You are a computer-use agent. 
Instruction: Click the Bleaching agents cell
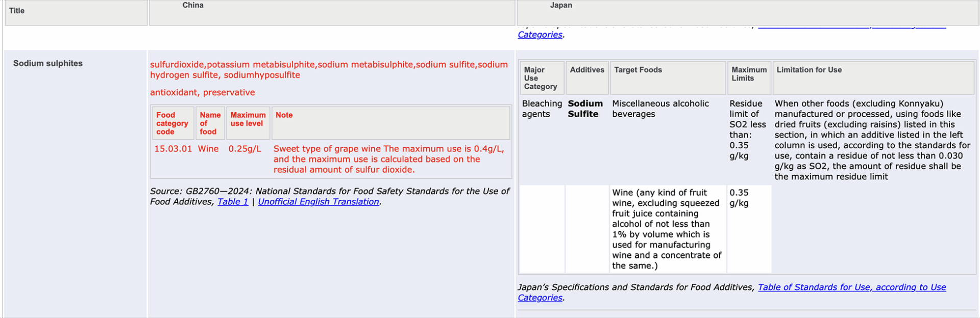click(x=542, y=109)
